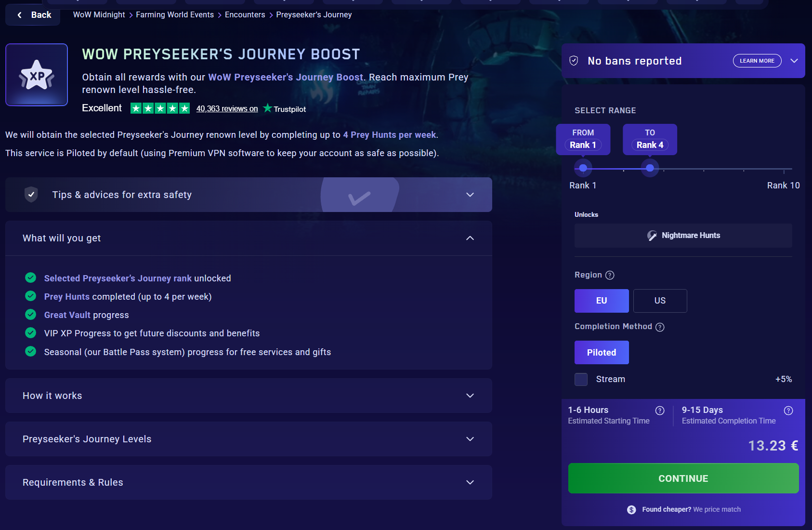Click the green CONTINUE button

click(683, 478)
